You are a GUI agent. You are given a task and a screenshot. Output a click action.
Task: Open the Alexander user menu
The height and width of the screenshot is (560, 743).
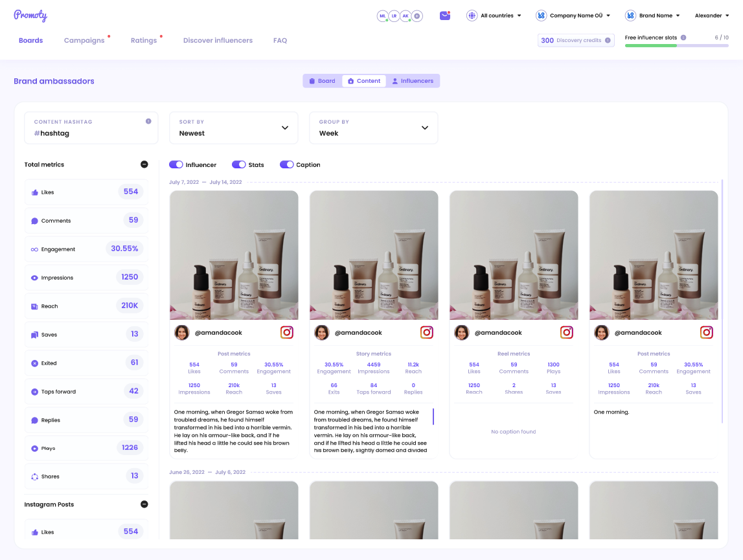712,16
